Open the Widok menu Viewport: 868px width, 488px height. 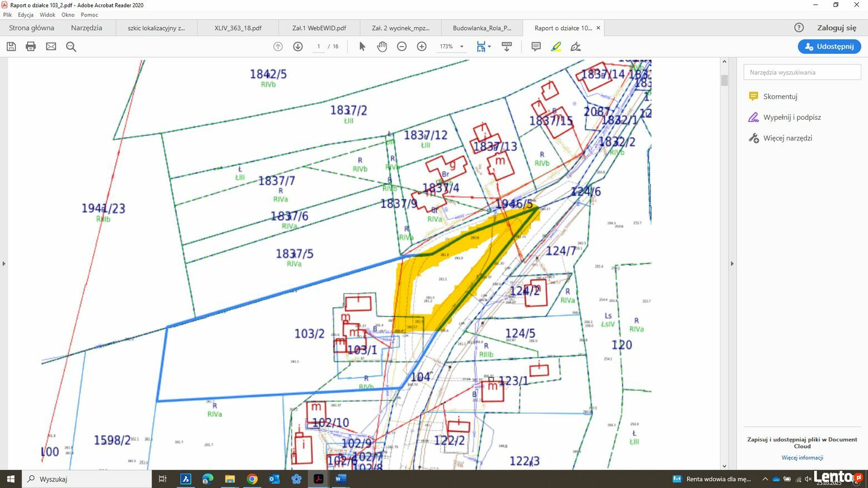coord(47,15)
